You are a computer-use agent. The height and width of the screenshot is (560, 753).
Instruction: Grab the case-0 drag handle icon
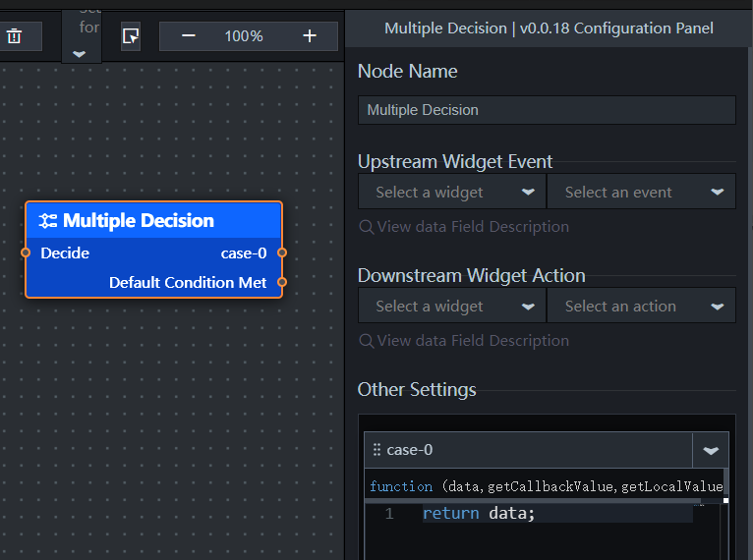pos(376,450)
